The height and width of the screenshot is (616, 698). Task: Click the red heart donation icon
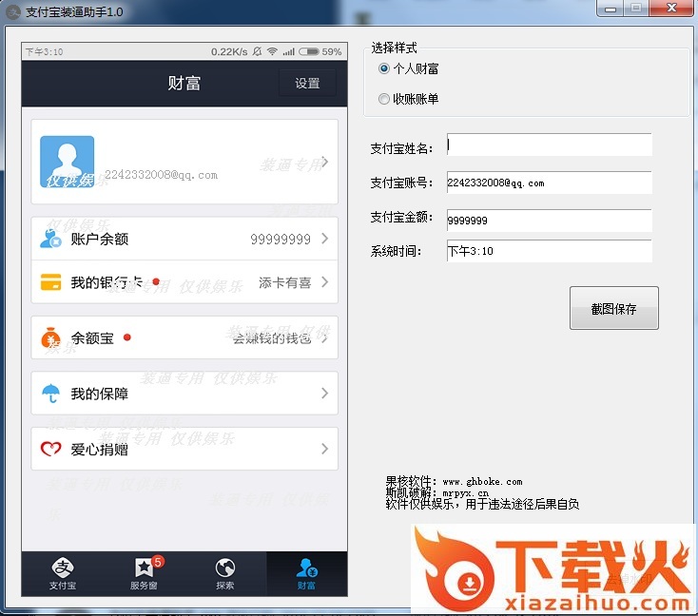(50, 449)
